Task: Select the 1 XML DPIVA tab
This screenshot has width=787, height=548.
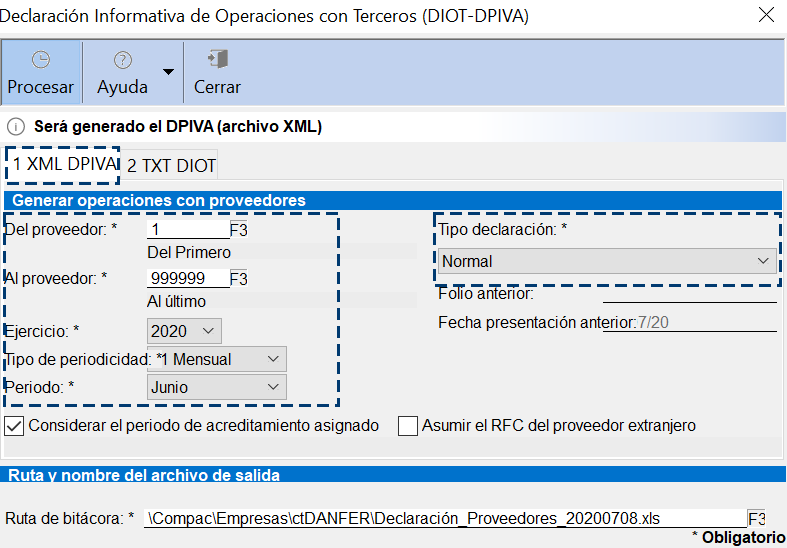Action: pos(64,165)
